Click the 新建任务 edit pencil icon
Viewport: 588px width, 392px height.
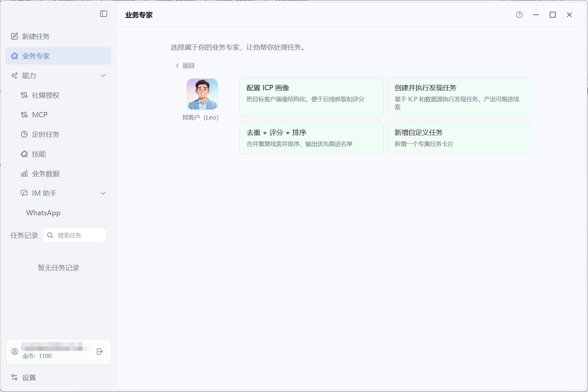coord(14,36)
